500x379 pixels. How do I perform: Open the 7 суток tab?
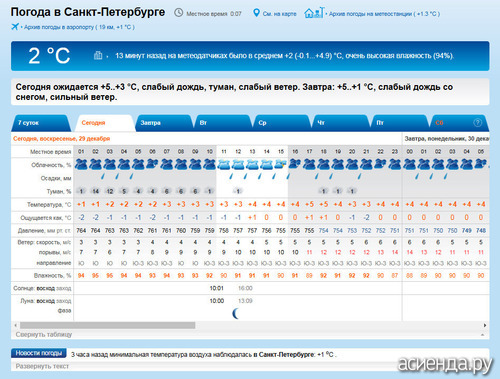[x=41, y=123]
